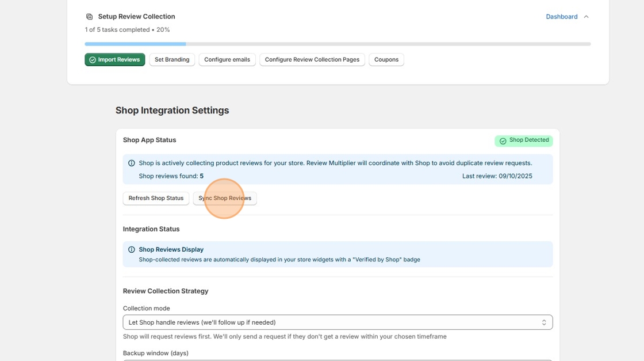
Task: Click the Import Reviews completed task
Action: [x=115, y=60]
